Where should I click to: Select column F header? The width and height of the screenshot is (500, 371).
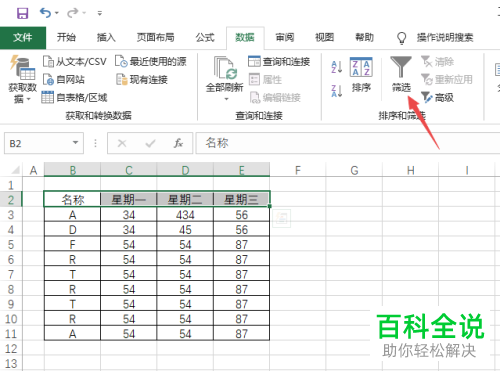tap(298, 170)
